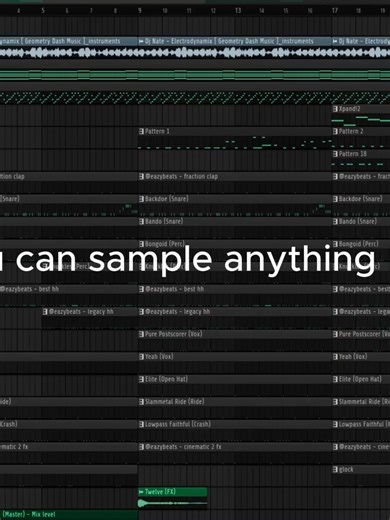The height and width of the screenshot is (520, 390).
Task: Open menu icon of fraction clap clip at bar 9
Action: pos(141,176)
